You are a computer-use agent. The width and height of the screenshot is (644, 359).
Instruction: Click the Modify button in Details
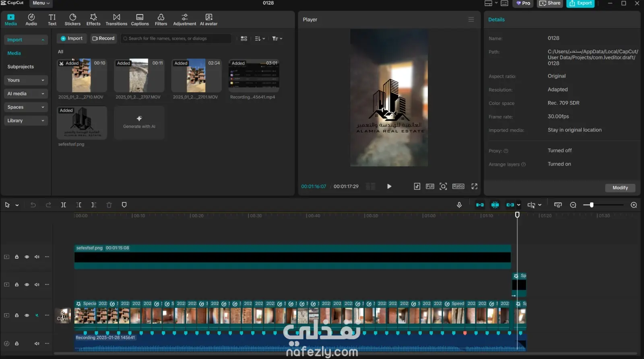(620, 188)
